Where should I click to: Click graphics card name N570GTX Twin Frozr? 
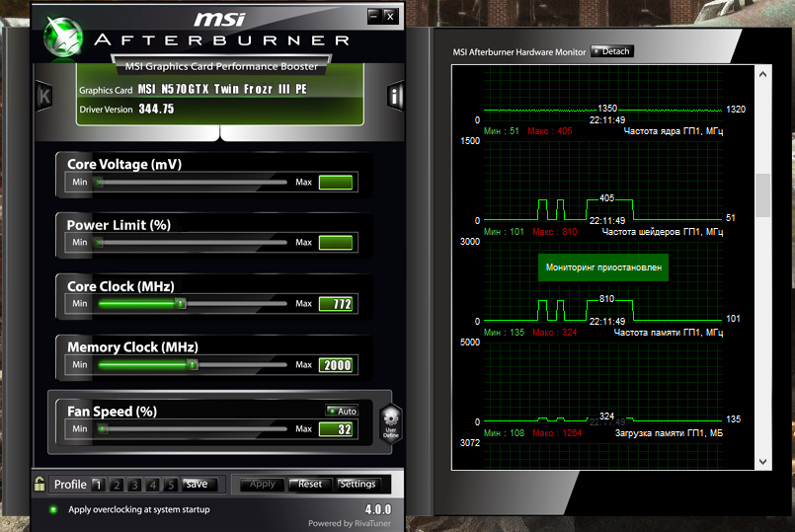pos(222,89)
